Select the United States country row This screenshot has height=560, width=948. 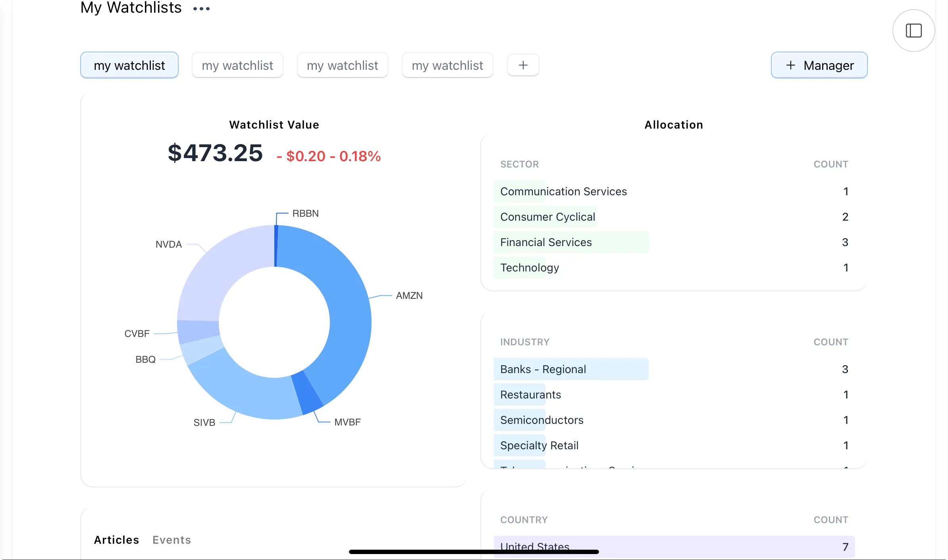[674, 547]
